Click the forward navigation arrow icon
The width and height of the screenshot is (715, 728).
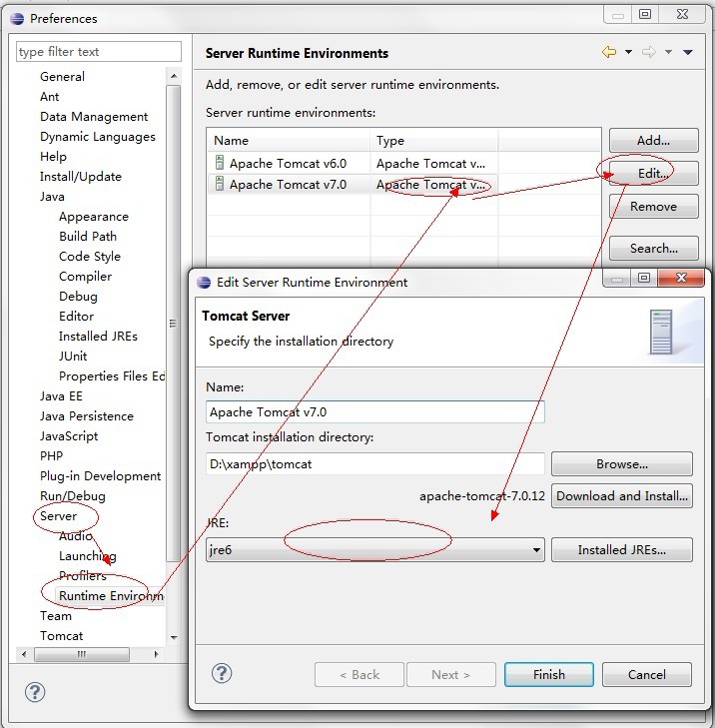pyautogui.click(x=649, y=52)
